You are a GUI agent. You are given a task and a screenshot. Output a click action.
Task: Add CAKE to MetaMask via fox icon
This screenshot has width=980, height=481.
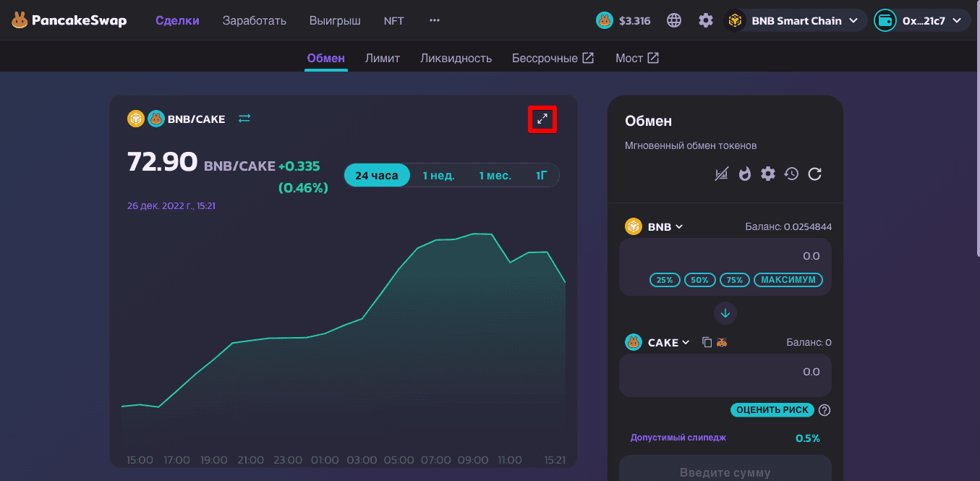tap(721, 342)
